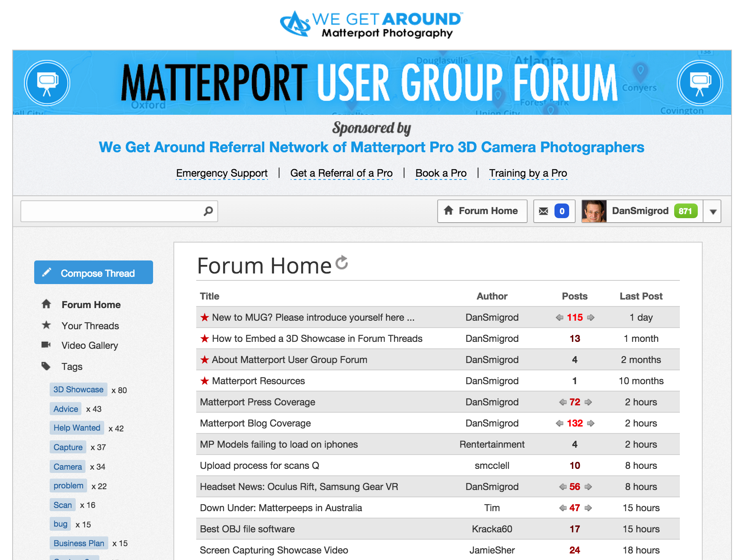Click the Scan tag
745x560 pixels.
point(63,505)
